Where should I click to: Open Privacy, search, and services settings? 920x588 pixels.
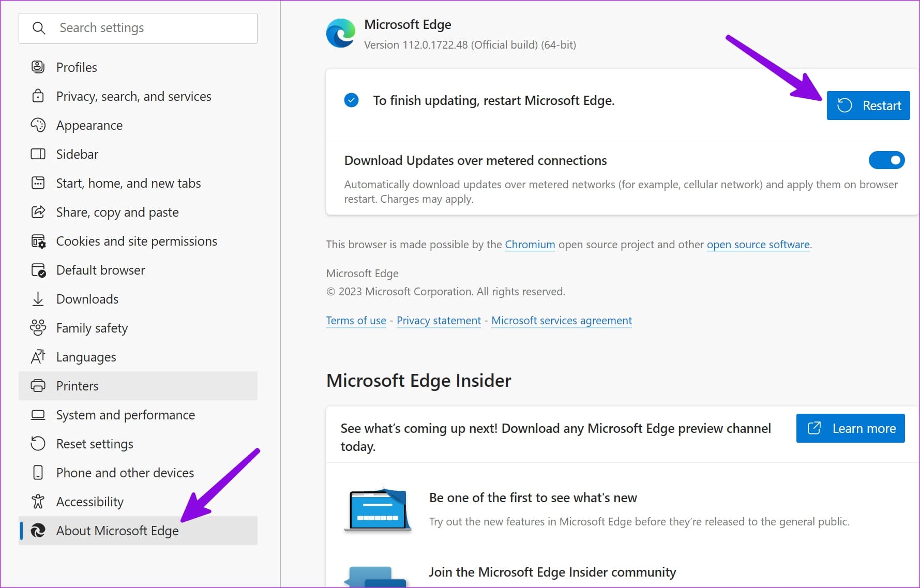(138, 96)
